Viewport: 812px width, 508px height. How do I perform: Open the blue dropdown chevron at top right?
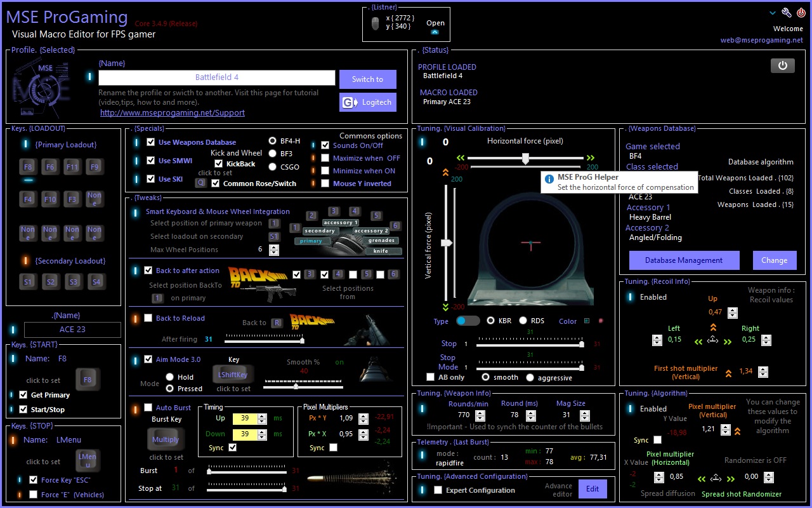tap(772, 13)
